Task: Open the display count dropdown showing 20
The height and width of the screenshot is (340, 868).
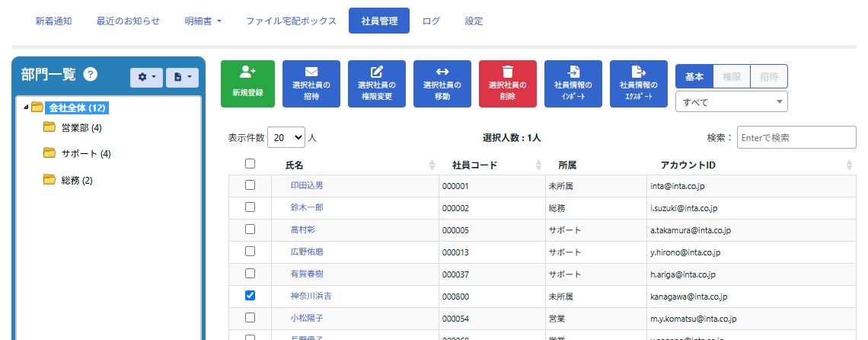Action: [286, 138]
